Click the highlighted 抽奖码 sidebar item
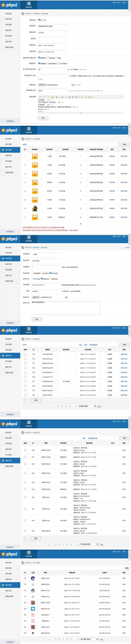The height and width of the screenshot is (644, 131). tap(10, 356)
